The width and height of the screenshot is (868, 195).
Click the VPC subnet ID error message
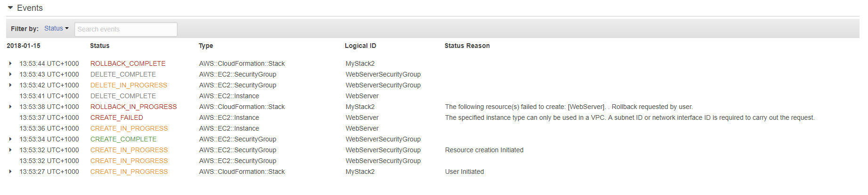click(629, 117)
